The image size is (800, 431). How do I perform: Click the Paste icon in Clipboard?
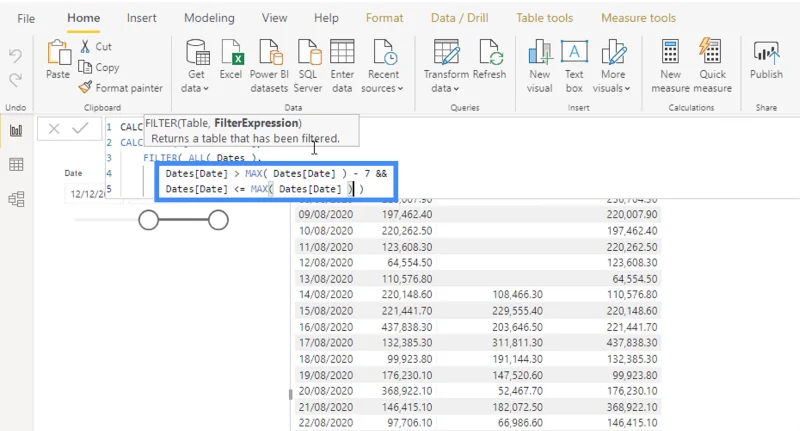(x=58, y=59)
